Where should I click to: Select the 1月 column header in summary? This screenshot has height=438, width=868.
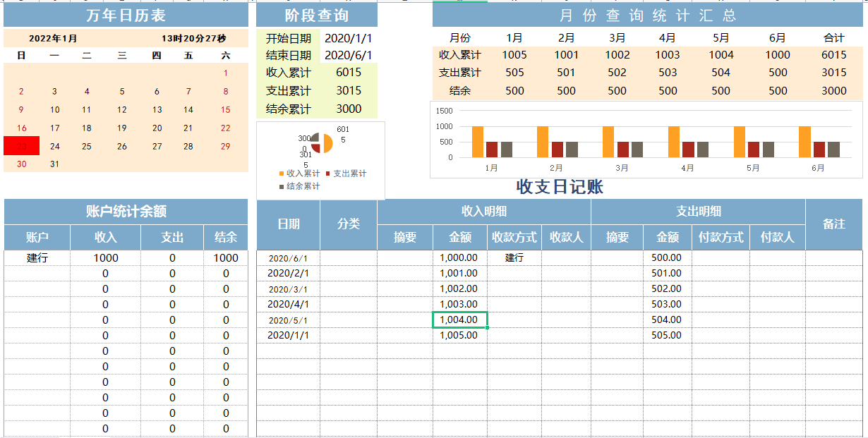point(514,37)
